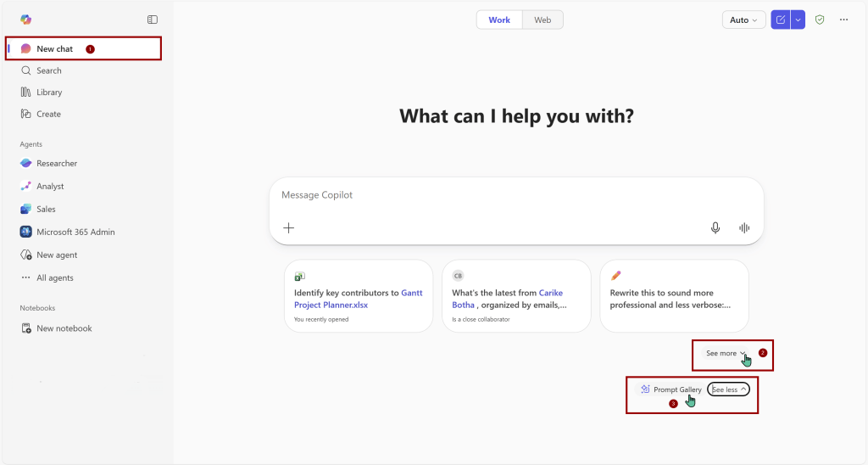Viewport: 868px width, 465px height.
Task: Select the Gantt Project Planner prompt card
Action: [359, 298]
